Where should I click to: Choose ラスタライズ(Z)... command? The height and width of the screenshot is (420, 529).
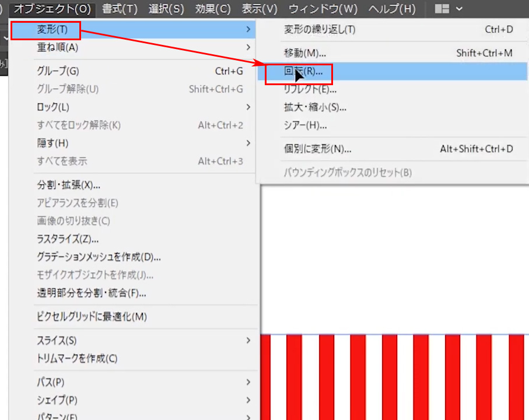click(x=132, y=239)
